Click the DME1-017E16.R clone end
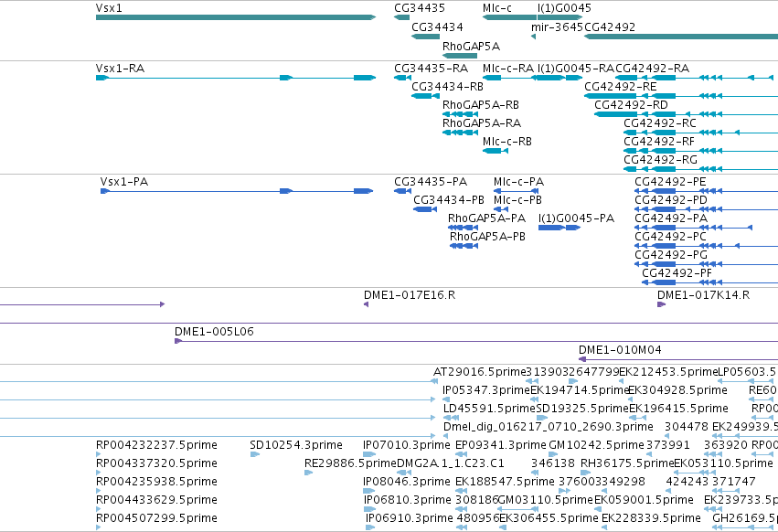The width and height of the screenshot is (778, 532). tap(367, 304)
